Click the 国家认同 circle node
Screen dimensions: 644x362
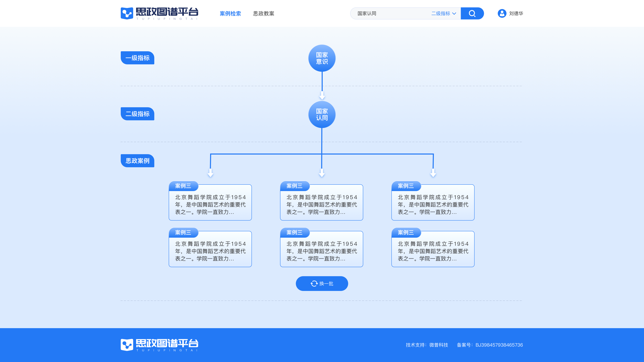pyautogui.click(x=322, y=115)
